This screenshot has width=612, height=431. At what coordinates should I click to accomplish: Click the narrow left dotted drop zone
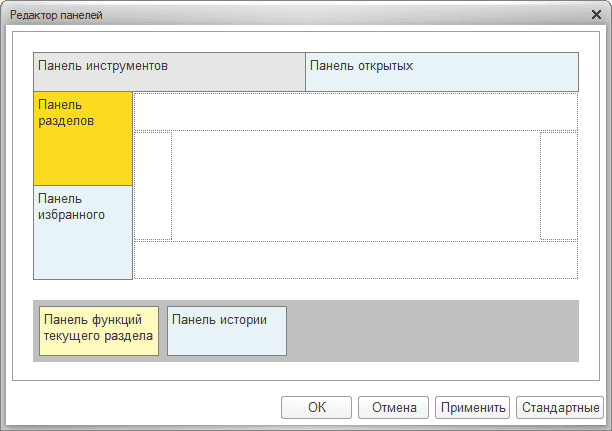click(x=153, y=185)
